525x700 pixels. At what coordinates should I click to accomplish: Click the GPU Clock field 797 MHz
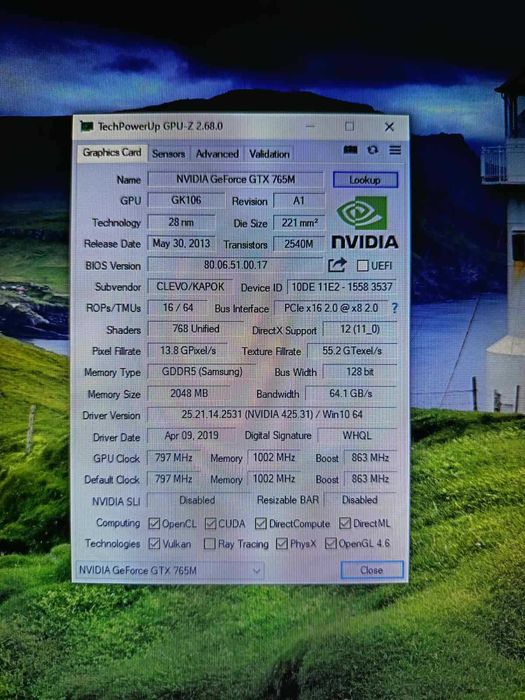point(174,458)
